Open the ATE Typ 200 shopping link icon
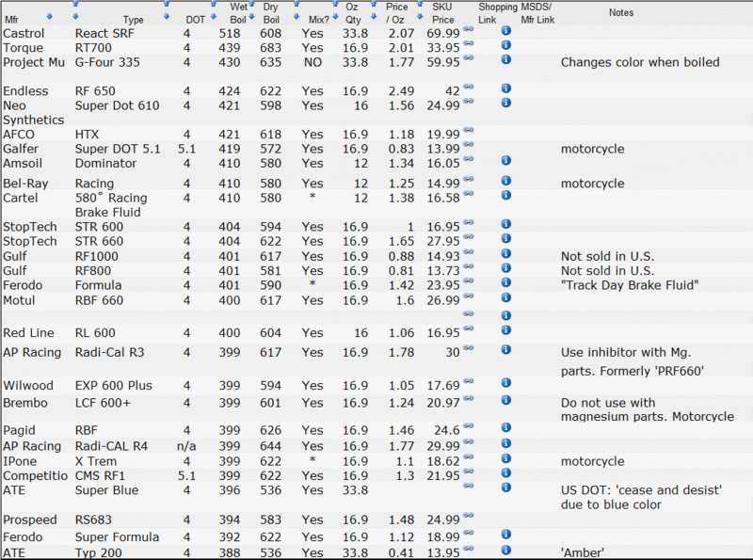The image size is (753, 560). (468, 549)
